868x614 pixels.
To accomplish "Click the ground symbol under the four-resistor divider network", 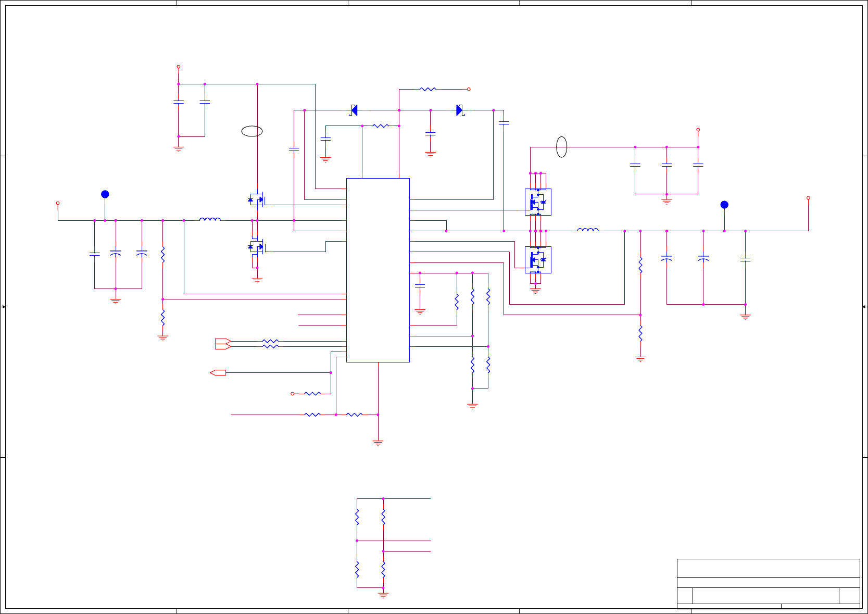I will point(383,595).
